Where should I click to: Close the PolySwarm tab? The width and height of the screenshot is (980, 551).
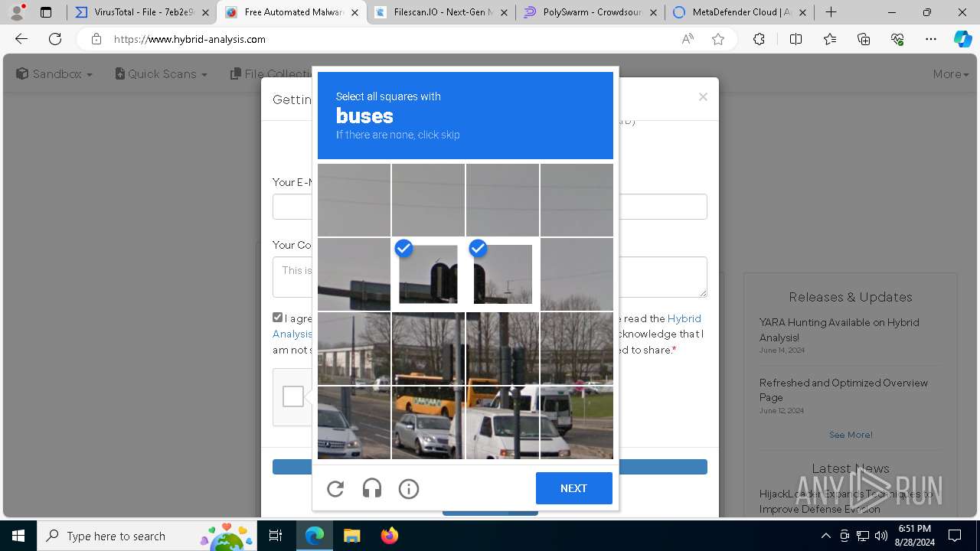click(x=653, y=12)
